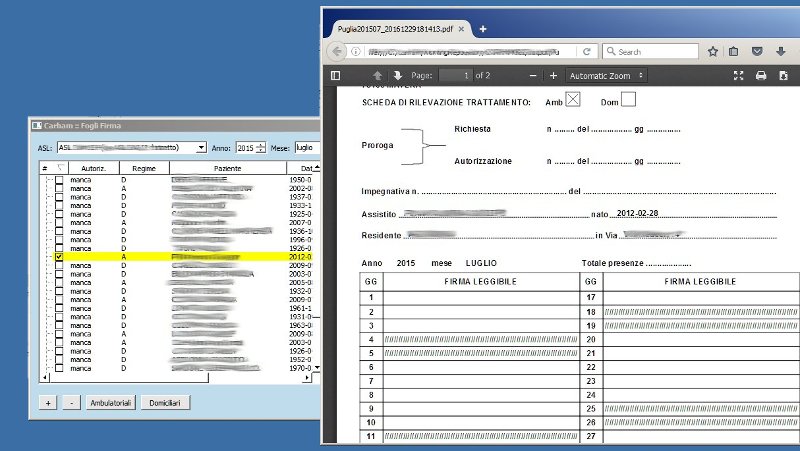Click the Anno field showing 2015

[x=246, y=147]
